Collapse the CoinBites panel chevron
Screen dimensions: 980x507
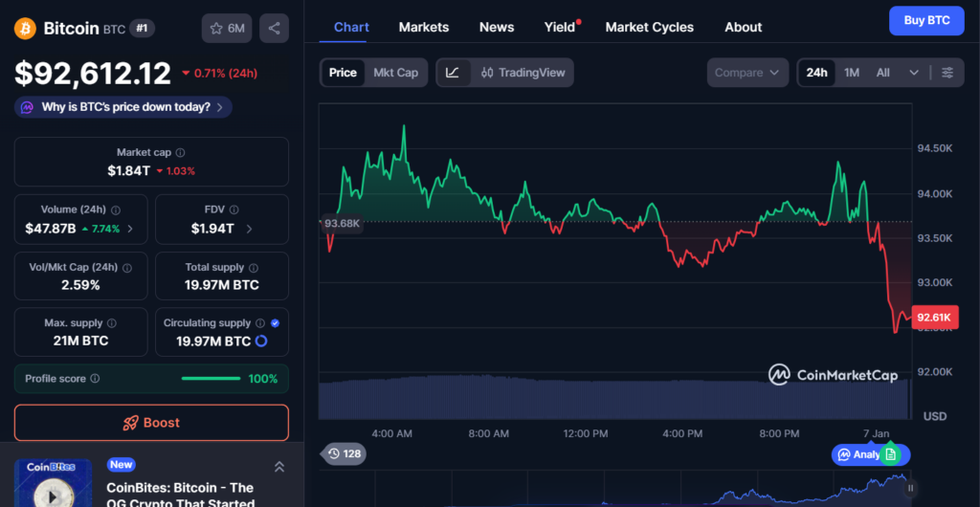(279, 467)
